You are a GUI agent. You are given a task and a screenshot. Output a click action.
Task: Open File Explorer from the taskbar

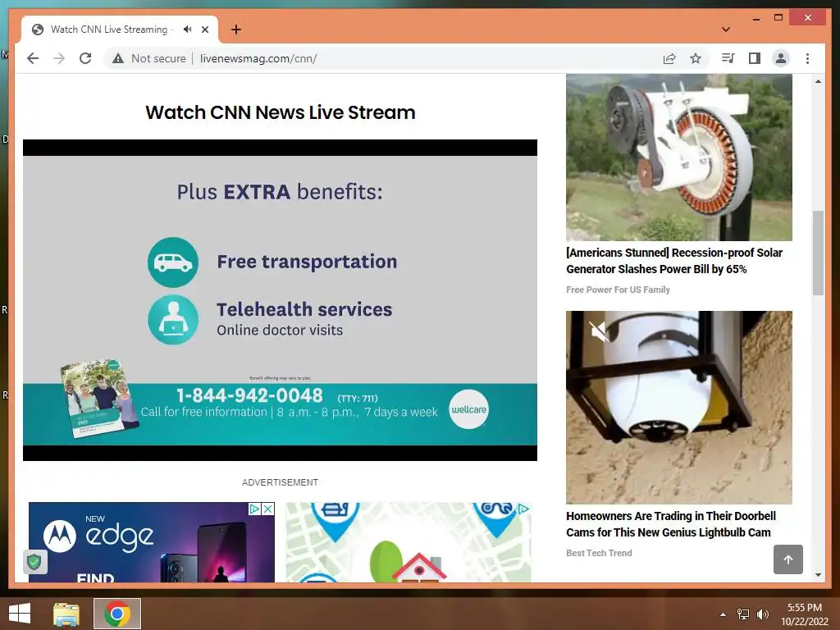(x=66, y=614)
